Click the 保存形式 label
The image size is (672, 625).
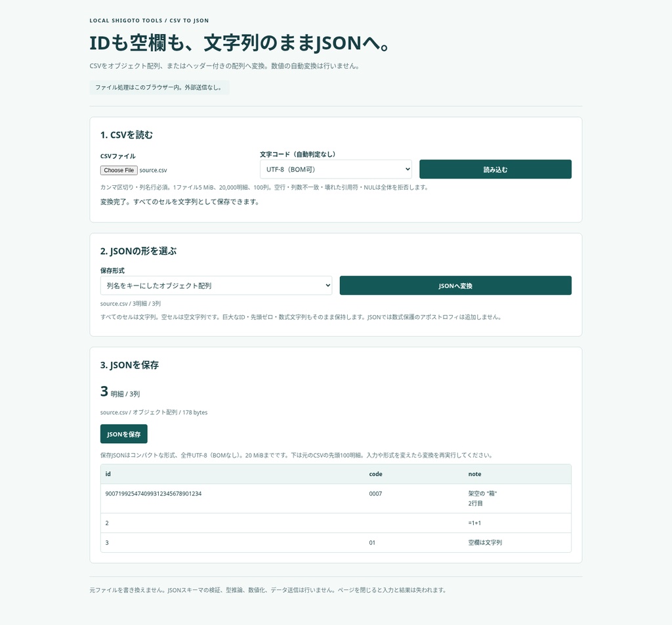(112, 270)
